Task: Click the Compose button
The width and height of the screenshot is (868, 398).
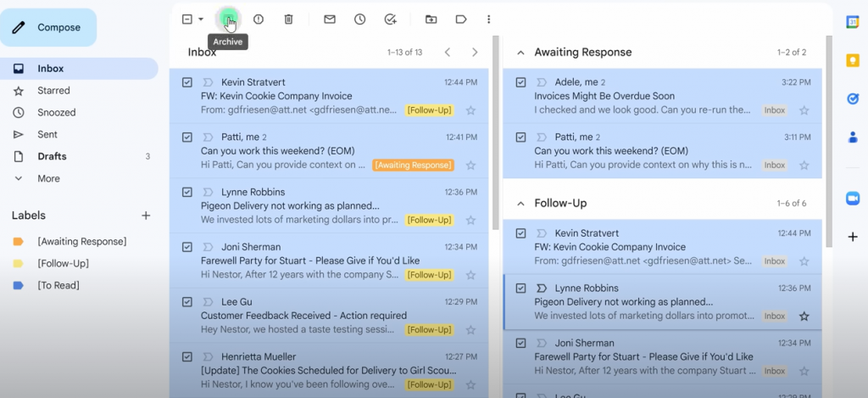Action: (x=48, y=27)
